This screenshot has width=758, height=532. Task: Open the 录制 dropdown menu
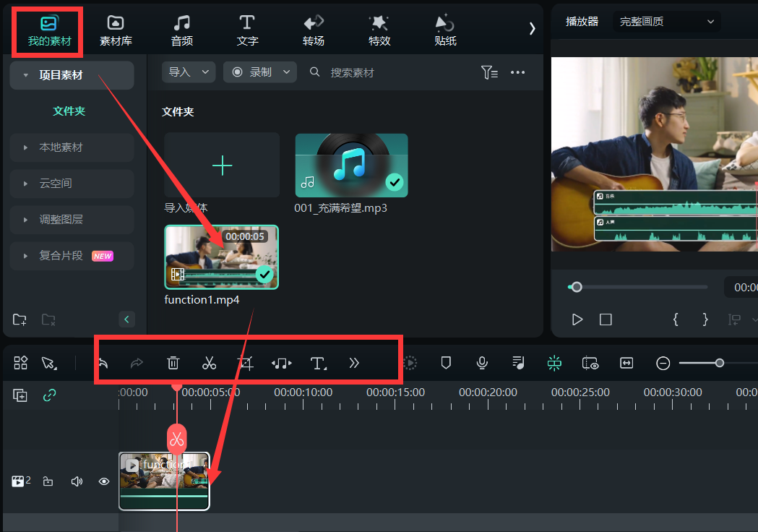click(260, 72)
